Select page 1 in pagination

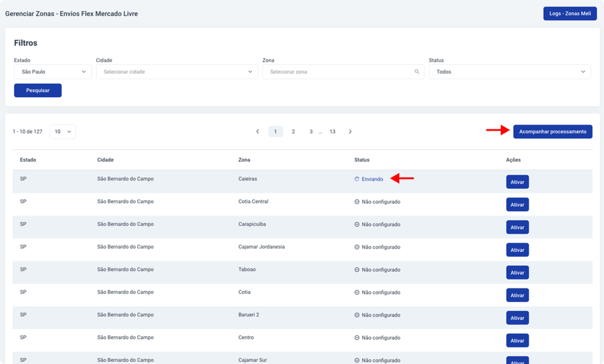coord(275,132)
